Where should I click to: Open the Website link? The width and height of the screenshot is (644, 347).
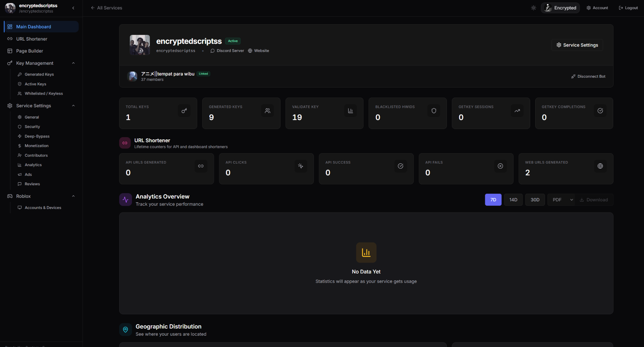[258, 51]
